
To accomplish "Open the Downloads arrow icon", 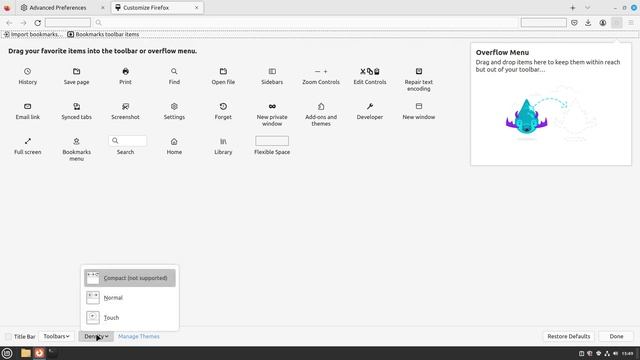I will [588, 23].
